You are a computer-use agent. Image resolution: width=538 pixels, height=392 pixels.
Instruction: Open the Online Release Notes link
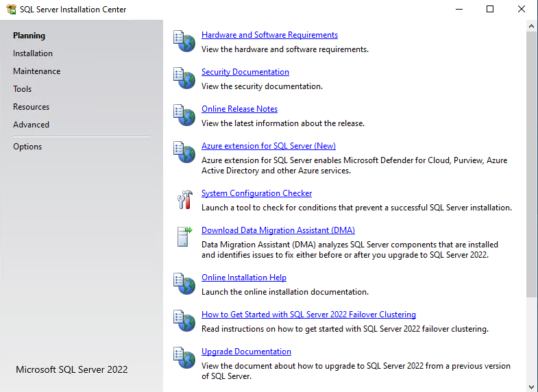point(239,109)
